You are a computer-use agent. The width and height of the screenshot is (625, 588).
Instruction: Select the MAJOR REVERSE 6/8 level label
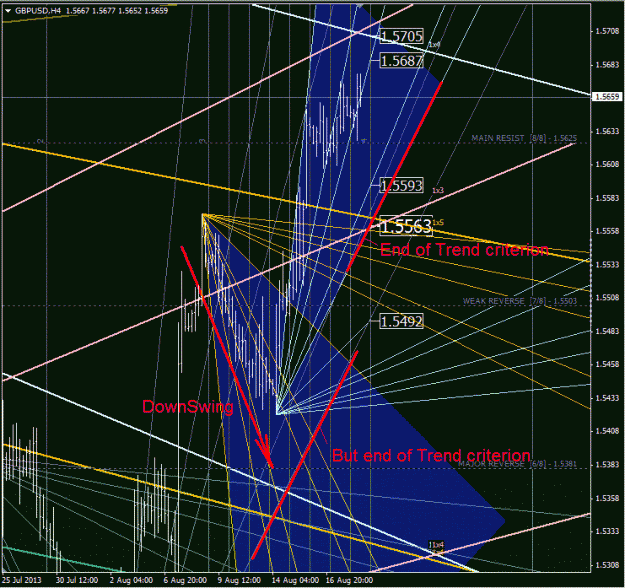coord(517,464)
